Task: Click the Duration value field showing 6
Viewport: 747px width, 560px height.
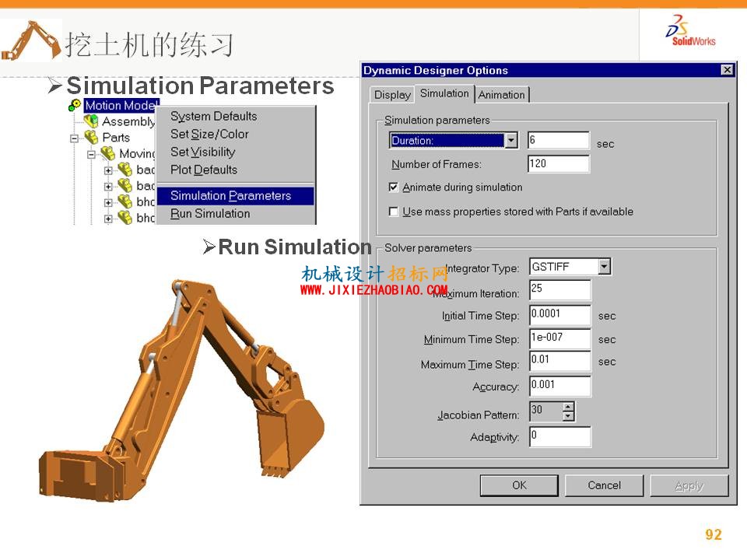Action: click(x=559, y=140)
